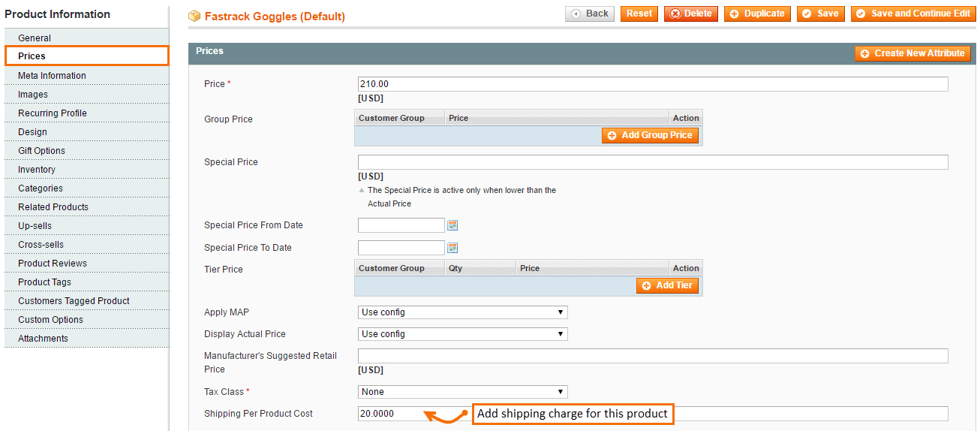Click Special Price From Date field
The width and height of the screenshot is (980, 431).
(x=401, y=225)
